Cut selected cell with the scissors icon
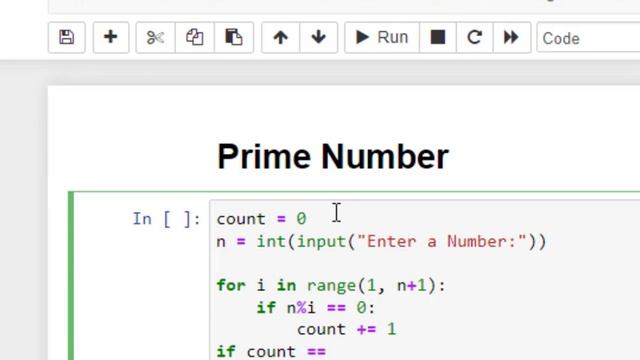640x360 pixels. [x=155, y=38]
